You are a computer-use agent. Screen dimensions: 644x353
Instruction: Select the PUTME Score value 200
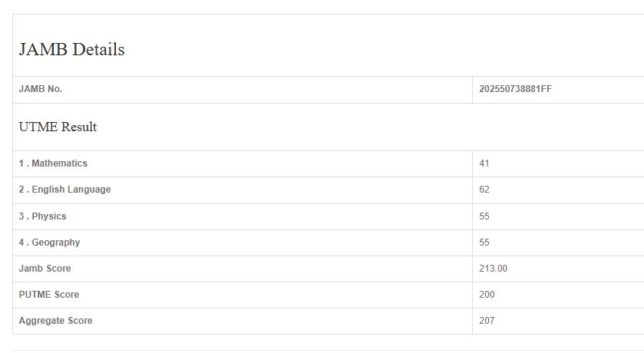487,295
